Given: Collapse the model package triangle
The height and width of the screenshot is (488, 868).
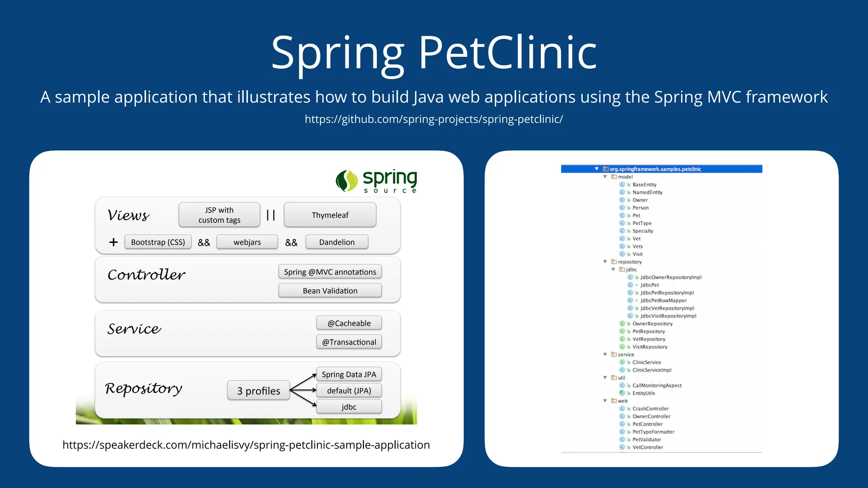Looking at the screenshot, I should tap(605, 177).
